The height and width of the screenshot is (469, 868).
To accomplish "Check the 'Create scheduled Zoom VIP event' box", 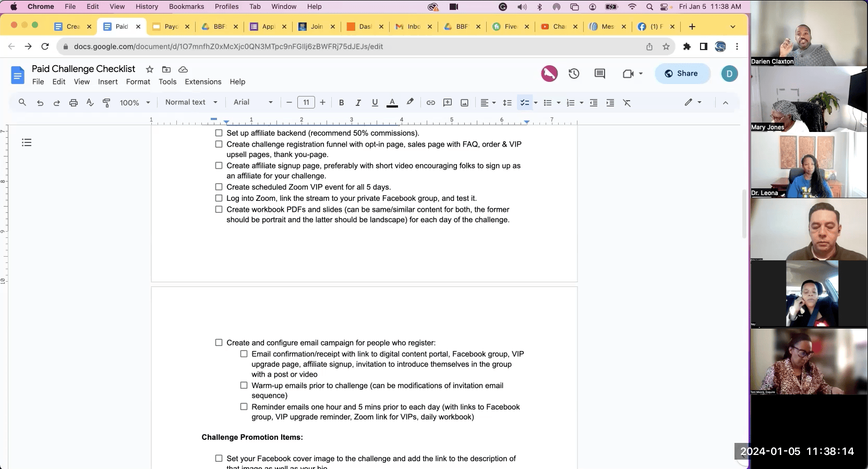I will point(219,187).
